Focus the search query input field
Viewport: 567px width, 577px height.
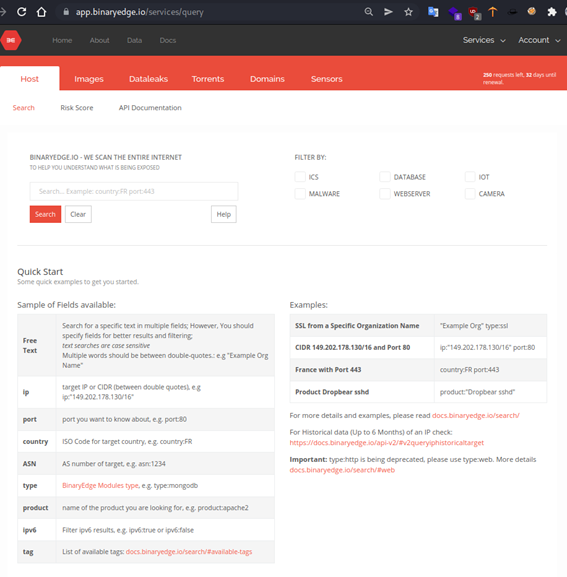point(134,191)
